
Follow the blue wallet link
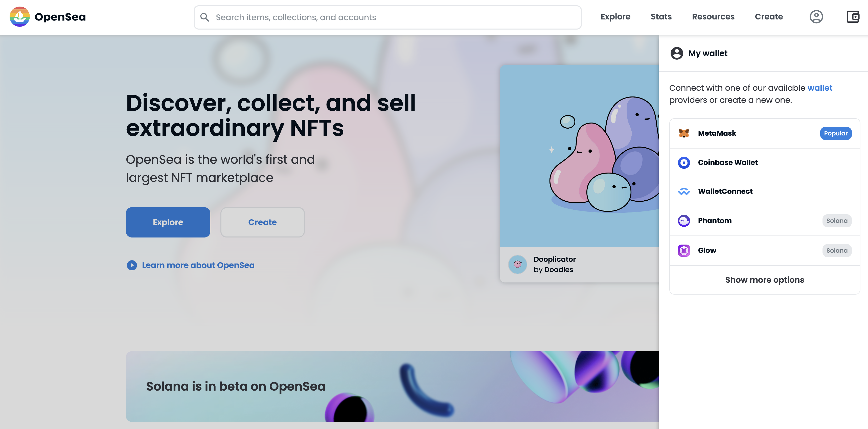click(x=819, y=88)
